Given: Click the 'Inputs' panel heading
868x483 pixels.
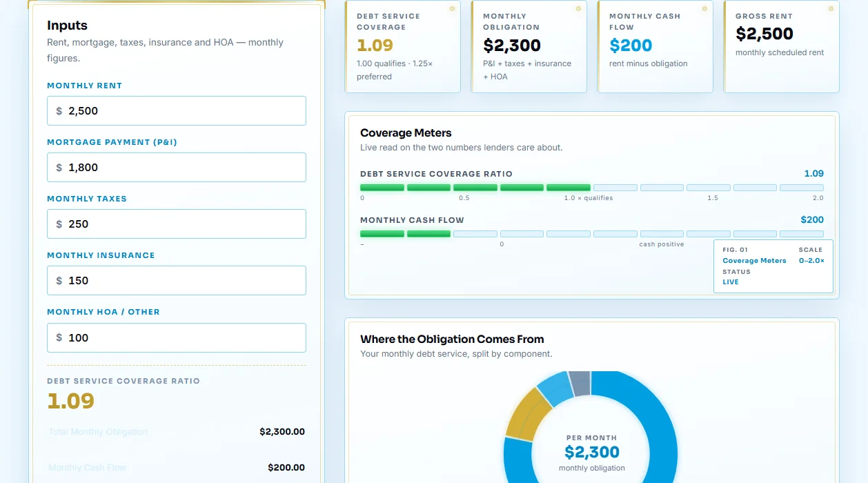Looking at the screenshot, I should click(67, 26).
